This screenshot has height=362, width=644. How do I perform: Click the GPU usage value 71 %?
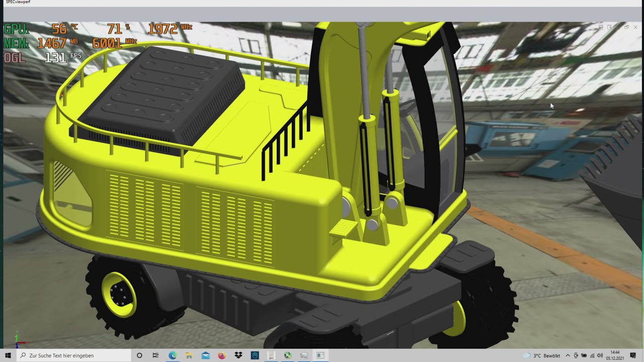point(119,29)
